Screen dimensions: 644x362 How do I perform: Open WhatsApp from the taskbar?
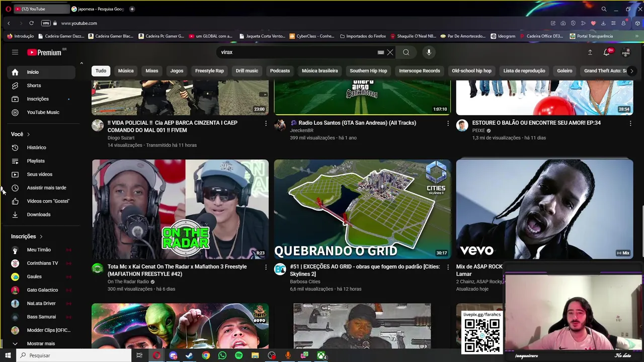coord(222,355)
